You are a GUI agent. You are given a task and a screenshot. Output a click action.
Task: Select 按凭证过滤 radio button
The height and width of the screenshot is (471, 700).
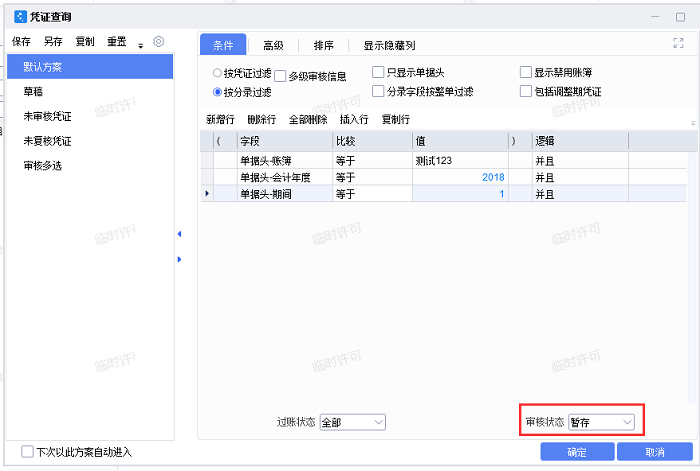coord(218,73)
